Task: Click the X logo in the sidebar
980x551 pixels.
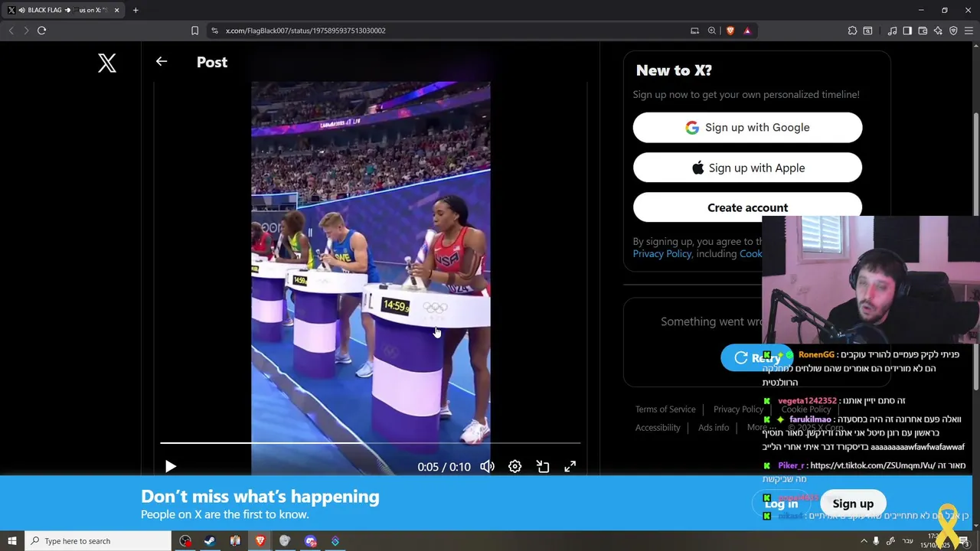Action: 107,63
